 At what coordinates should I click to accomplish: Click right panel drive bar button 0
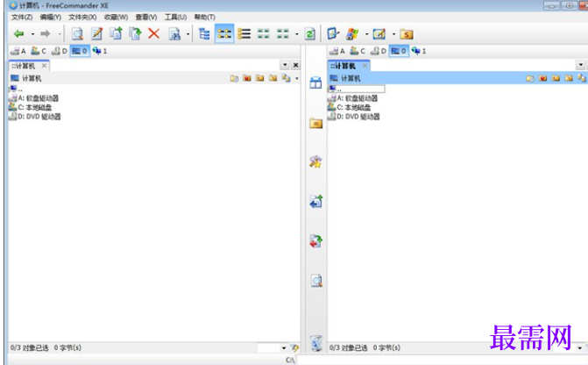pos(399,51)
